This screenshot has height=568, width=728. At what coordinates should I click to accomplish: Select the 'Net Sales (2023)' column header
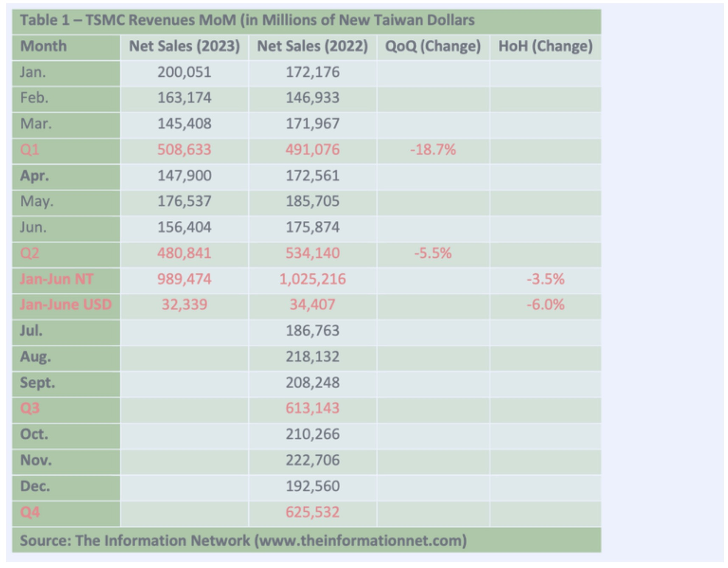[185, 46]
